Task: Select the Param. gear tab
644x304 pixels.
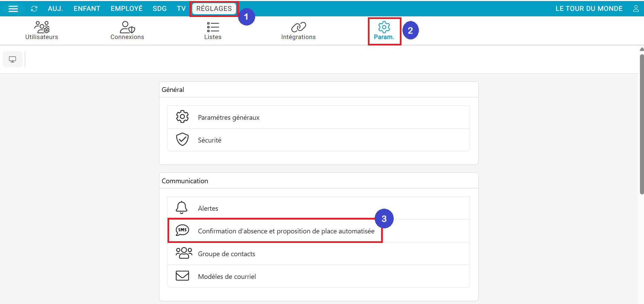Action: click(384, 31)
